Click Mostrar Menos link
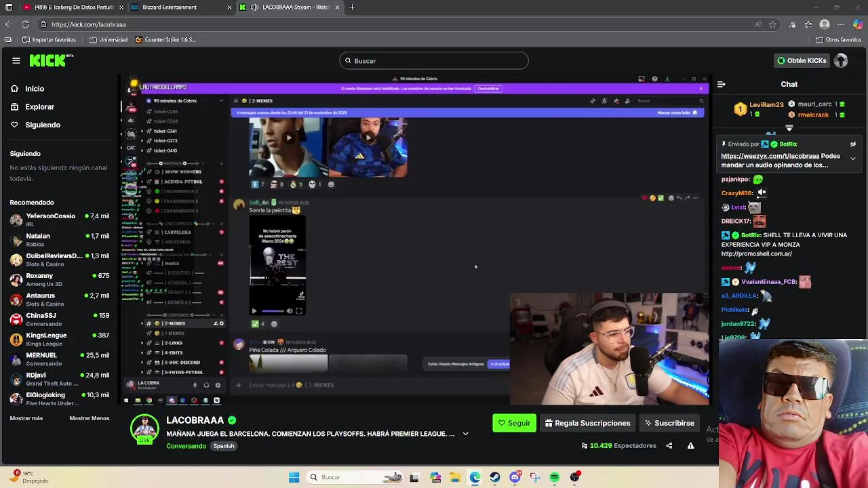Viewport: 868px width, 488px height. pyautogui.click(x=89, y=418)
